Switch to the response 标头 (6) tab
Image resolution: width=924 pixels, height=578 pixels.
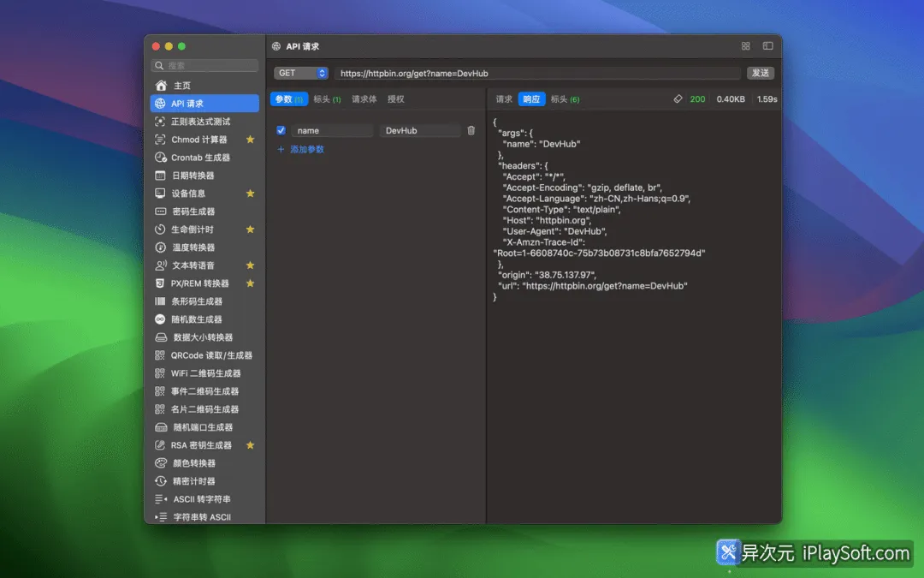pos(566,99)
